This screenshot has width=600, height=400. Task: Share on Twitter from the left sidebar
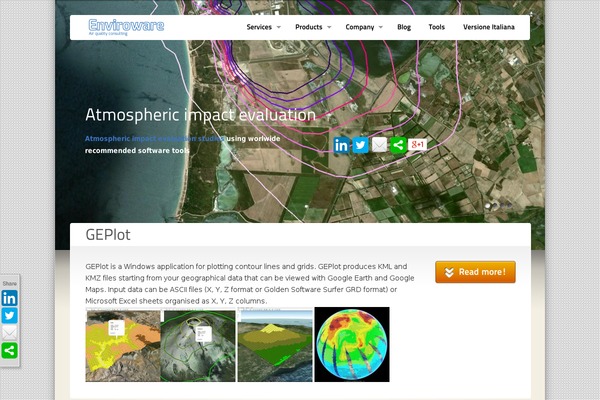[x=10, y=315]
